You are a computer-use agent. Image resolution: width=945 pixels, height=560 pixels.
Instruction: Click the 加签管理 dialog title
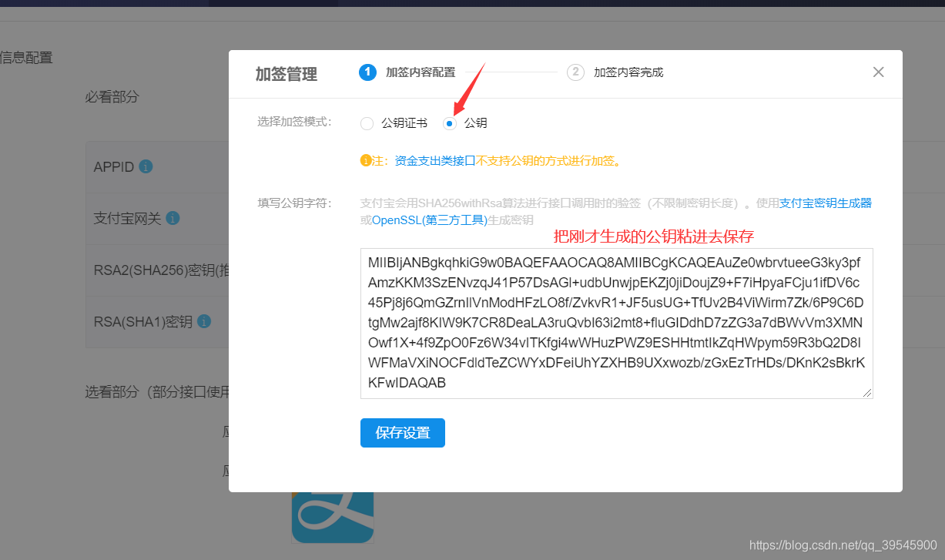point(287,74)
